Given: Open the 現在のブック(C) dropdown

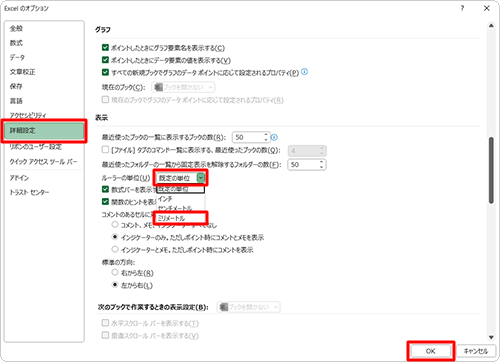Looking at the screenshot, I should (x=183, y=87).
